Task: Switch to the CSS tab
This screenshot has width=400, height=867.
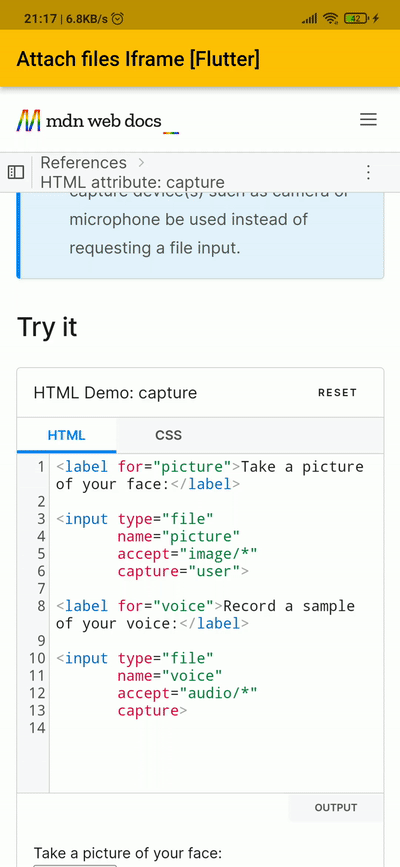Action: click(168, 435)
